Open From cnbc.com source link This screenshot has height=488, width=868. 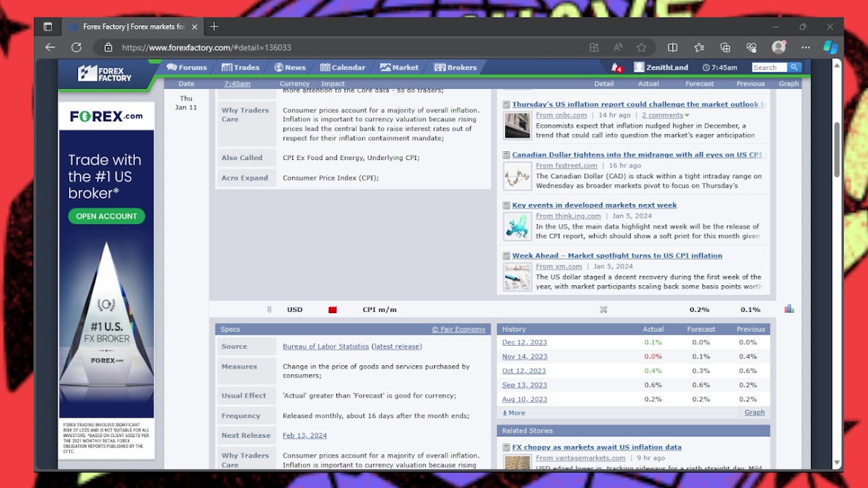point(561,115)
